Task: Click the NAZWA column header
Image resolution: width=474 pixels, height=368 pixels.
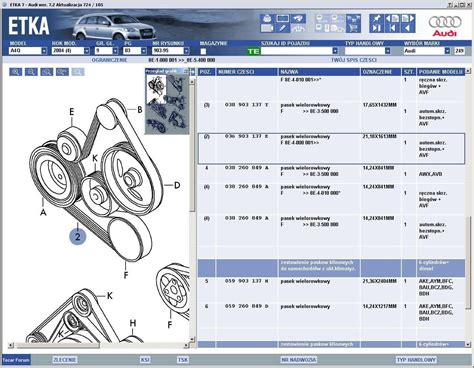Action: point(319,72)
